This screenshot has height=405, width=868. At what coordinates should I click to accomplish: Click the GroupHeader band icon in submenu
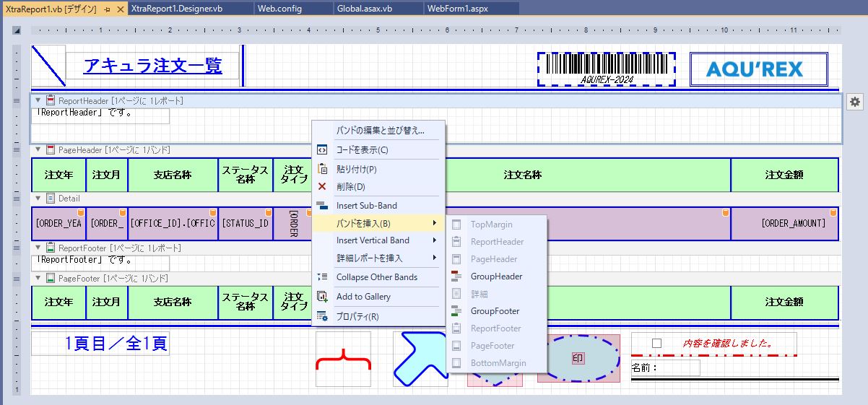[x=456, y=276]
